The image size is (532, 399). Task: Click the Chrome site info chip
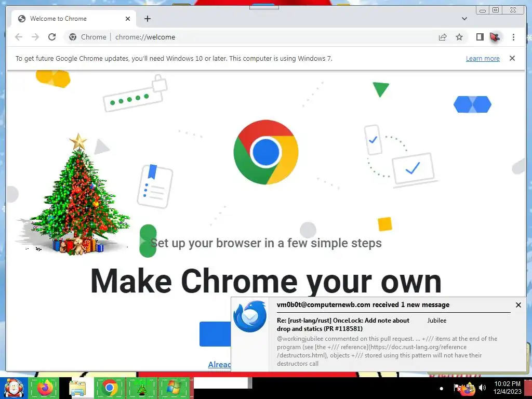click(x=87, y=37)
